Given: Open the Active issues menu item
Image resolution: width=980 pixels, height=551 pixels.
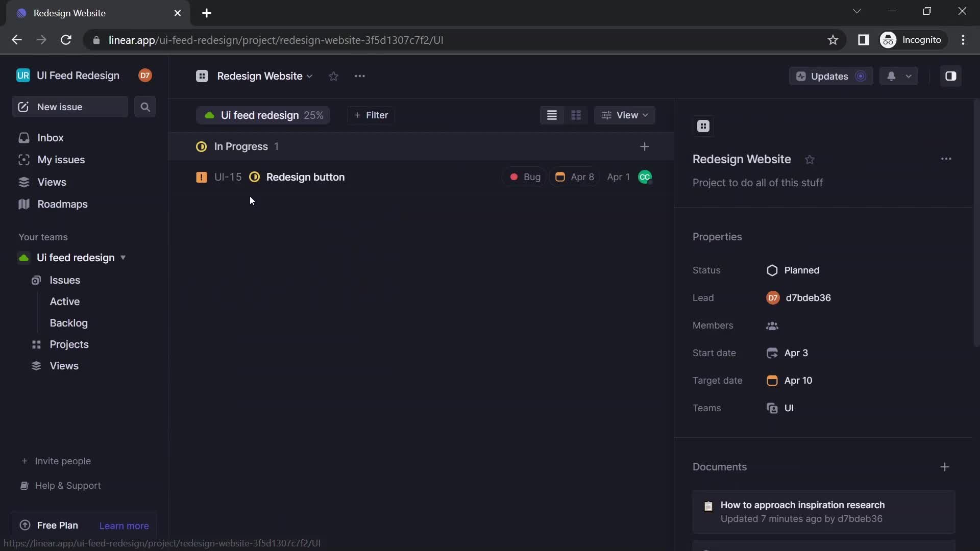Looking at the screenshot, I should click(x=65, y=300).
